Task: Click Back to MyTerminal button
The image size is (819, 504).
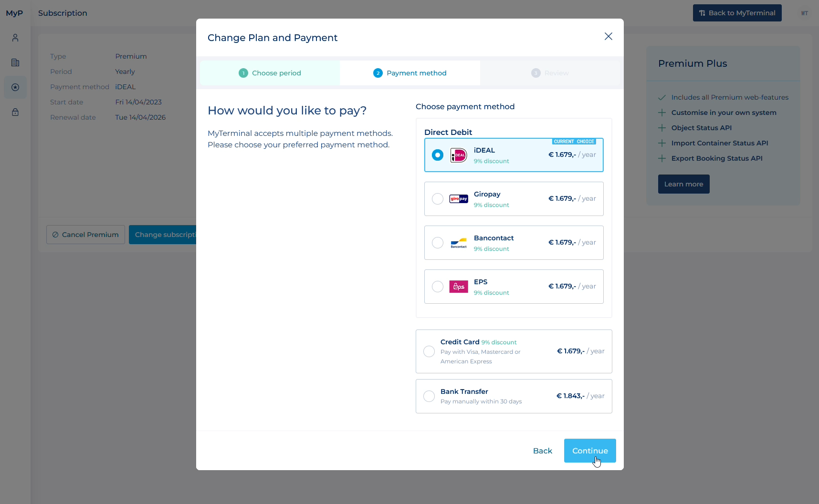Action: point(737,13)
